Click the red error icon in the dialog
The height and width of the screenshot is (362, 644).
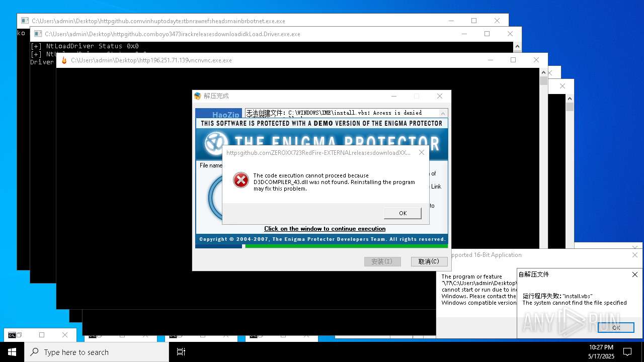pos(241,180)
